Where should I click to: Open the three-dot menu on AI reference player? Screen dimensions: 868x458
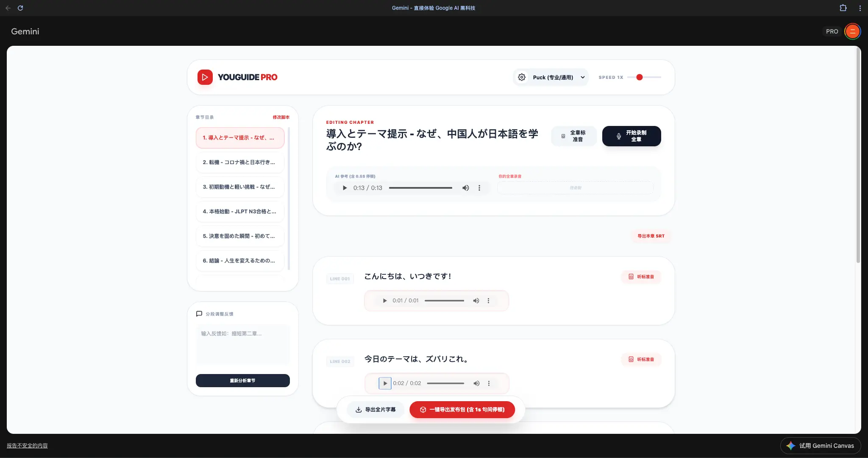click(479, 187)
